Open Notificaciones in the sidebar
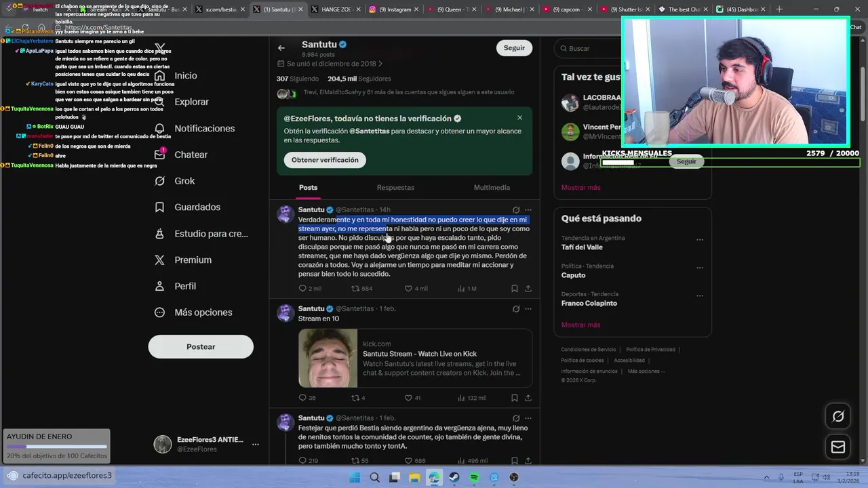Image resolution: width=868 pixels, height=488 pixels. pyautogui.click(x=195, y=128)
